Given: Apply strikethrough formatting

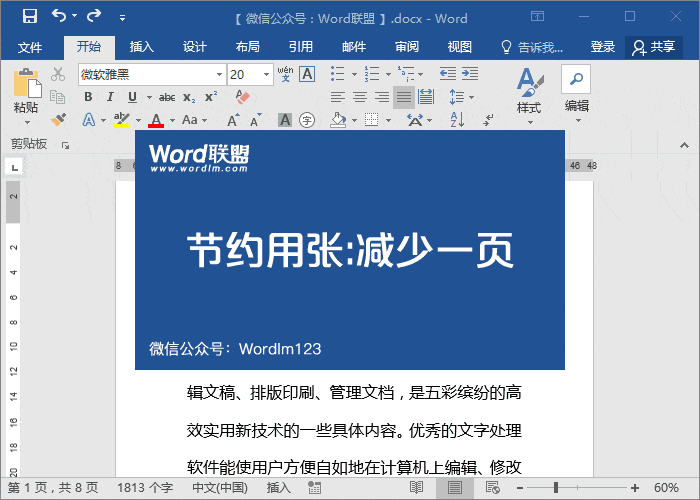Looking at the screenshot, I should [x=167, y=97].
